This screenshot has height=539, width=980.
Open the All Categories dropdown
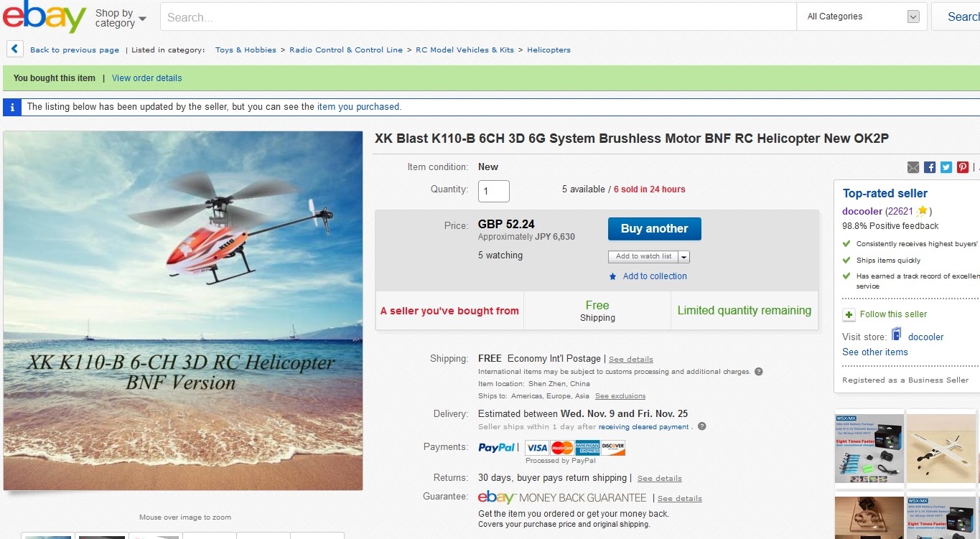coord(862,17)
